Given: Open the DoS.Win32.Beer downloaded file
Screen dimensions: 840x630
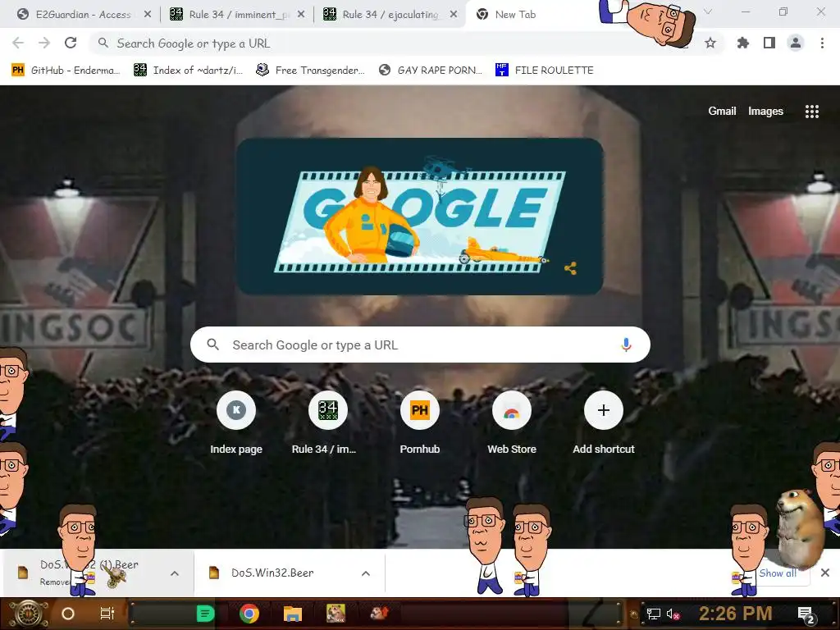Looking at the screenshot, I should pyautogui.click(x=272, y=573).
